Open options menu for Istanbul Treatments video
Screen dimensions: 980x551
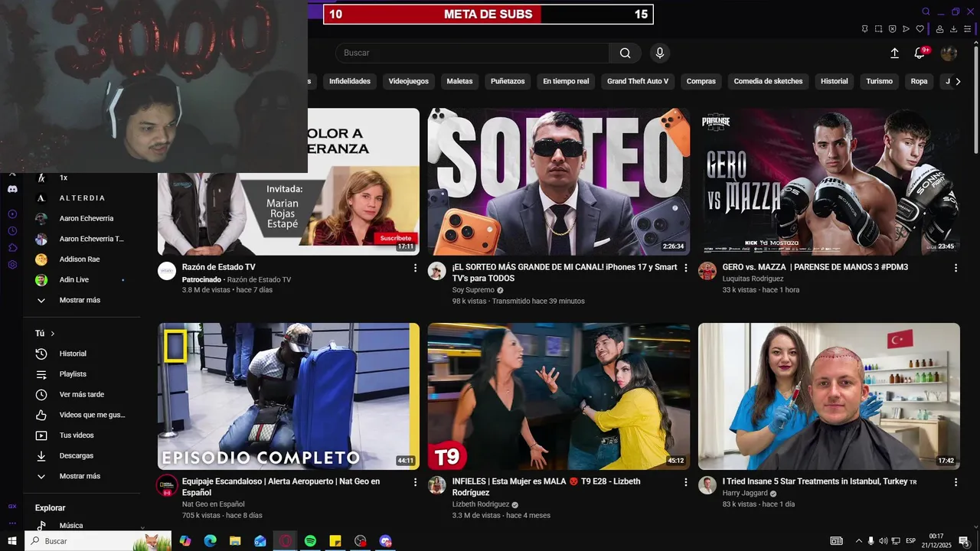tap(955, 482)
